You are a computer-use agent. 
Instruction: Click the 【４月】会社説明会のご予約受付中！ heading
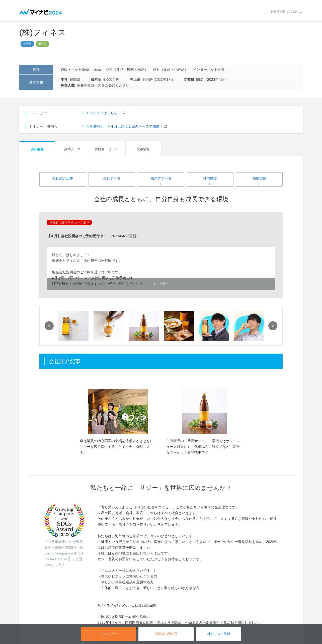(x=77, y=236)
